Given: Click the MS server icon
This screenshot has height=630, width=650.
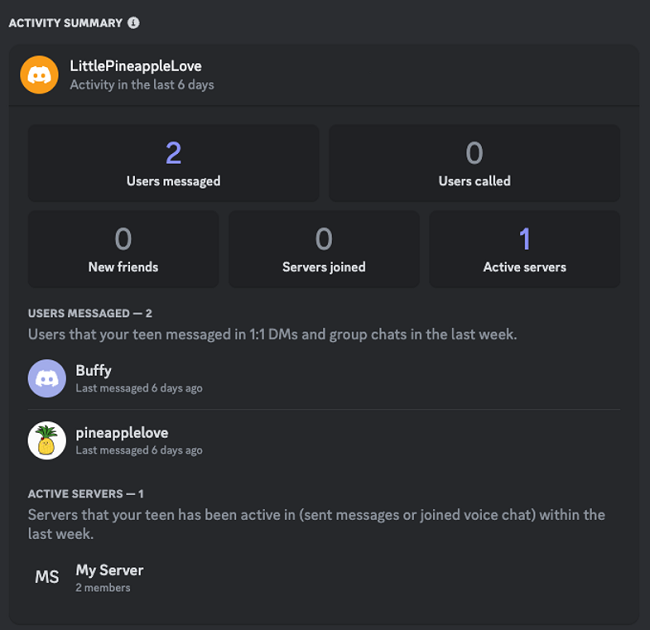Looking at the screenshot, I should click(47, 577).
